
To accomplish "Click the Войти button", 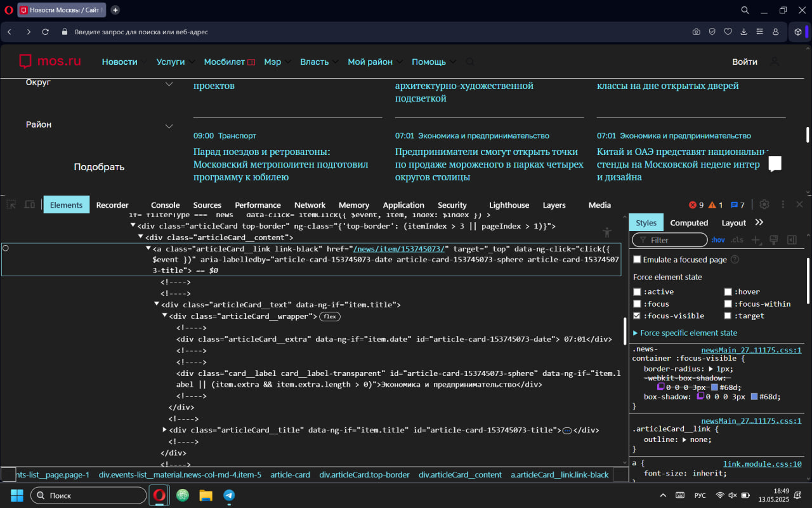I will [744, 62].
